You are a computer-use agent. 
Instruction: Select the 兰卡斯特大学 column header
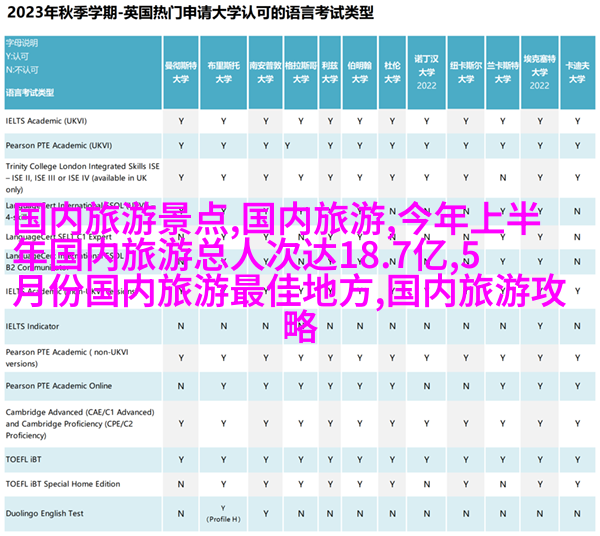[502, 72]
